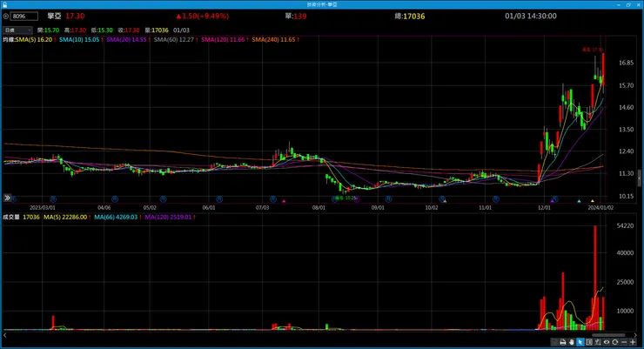This screenshot has height=349, width=644.
Task: Click the open price 開:15.70
Action: (x=48, y=30)
